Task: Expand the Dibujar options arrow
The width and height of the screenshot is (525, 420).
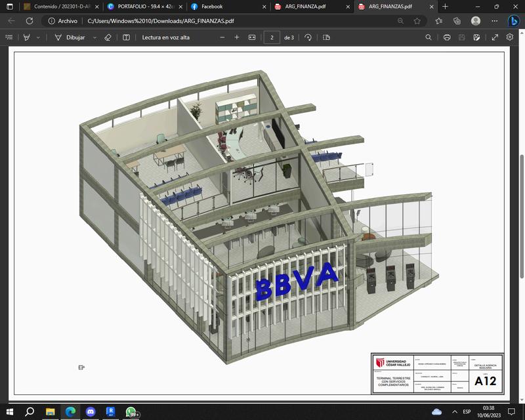Action: point(94,37)
